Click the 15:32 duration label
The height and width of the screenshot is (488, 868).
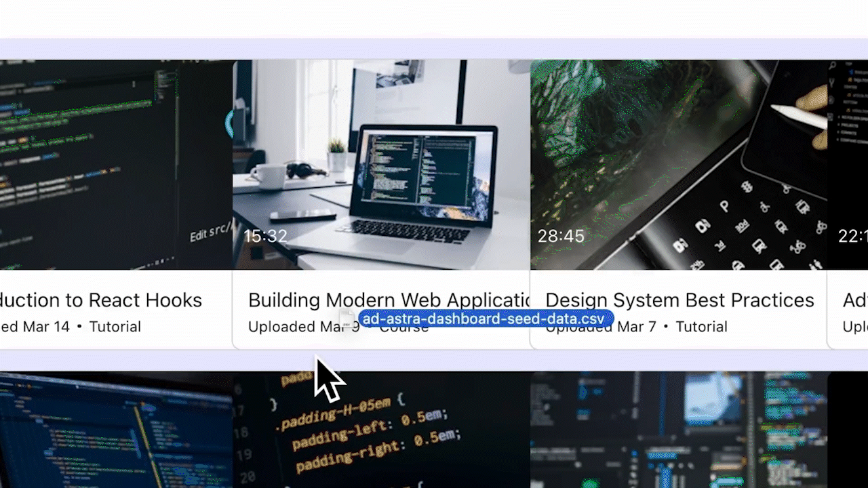point(265,236)
